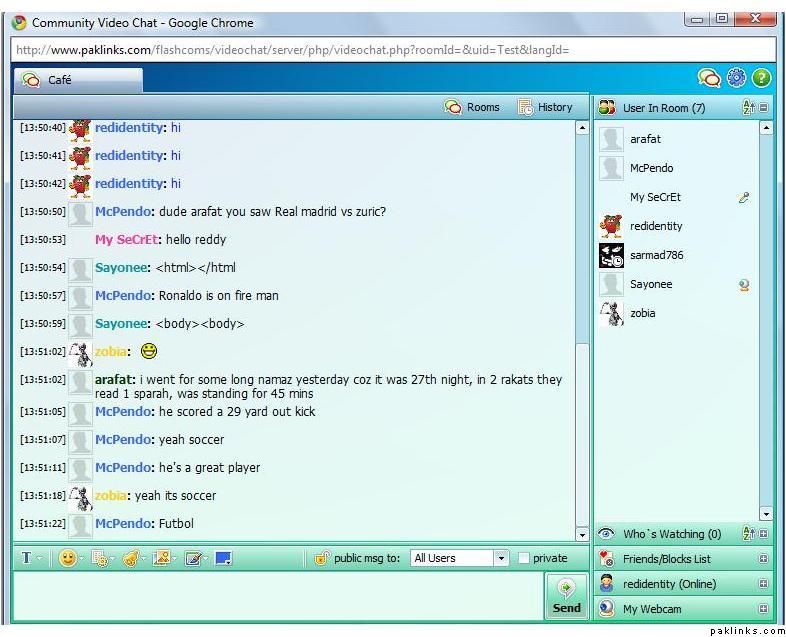Image resolution: width=786 pixels, height=637 pixels.
Task: Open the smiley emoticon picker
Action: coord(68,558)
